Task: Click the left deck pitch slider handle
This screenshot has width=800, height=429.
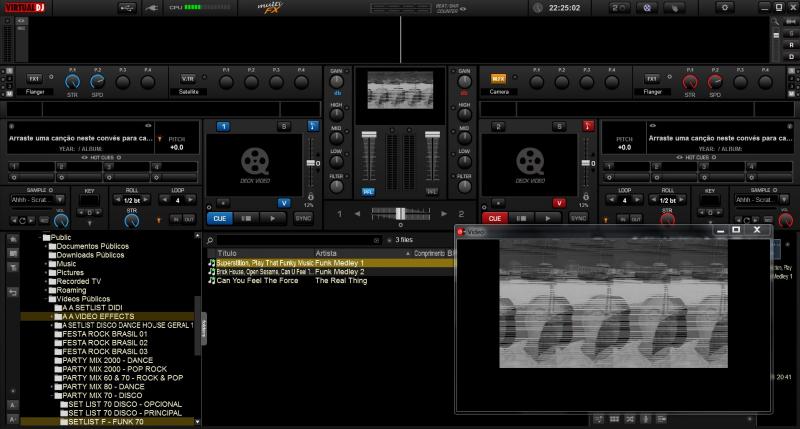Action: tap(310, 163)
